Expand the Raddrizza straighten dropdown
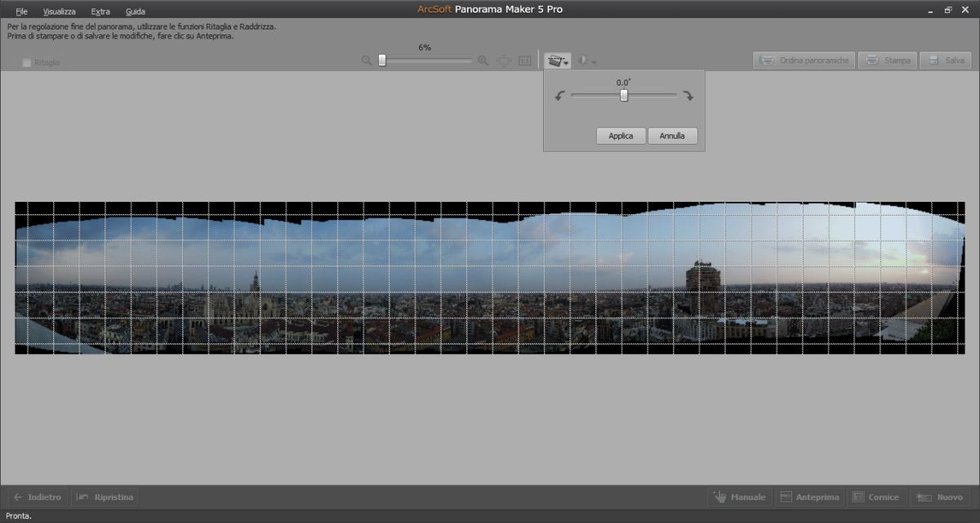Image resolution: width=980 pixels, height=523 pixels. tap(559, 61)
